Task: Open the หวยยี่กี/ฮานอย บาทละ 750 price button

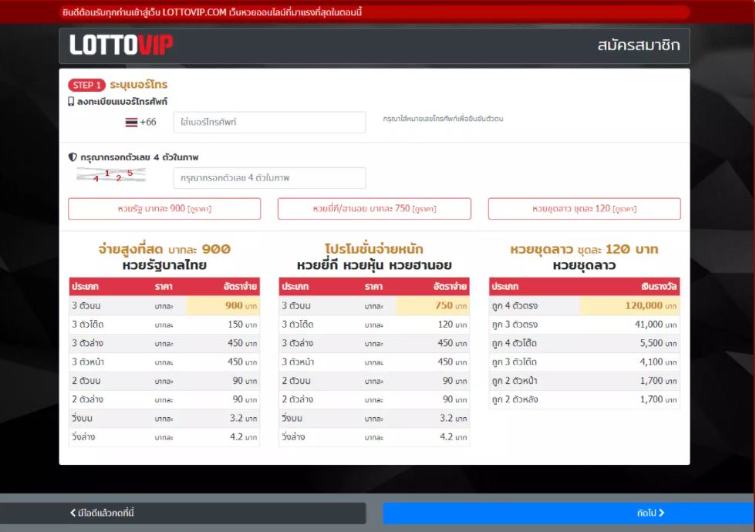Action: (x=374, y=209)
